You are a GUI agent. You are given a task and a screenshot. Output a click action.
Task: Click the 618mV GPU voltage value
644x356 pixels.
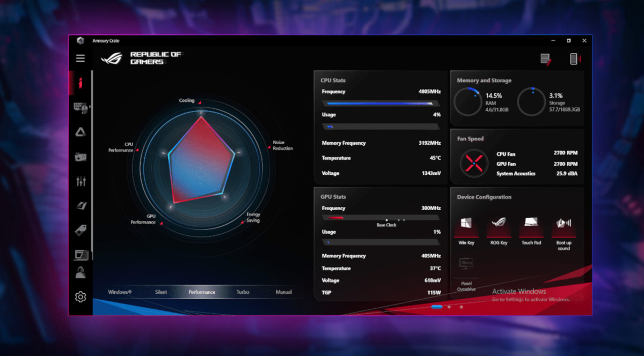pos(433,280)
